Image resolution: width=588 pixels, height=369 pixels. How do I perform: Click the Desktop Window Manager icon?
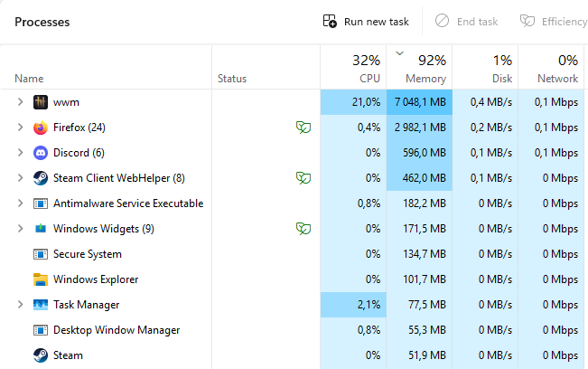coord(41,330)
